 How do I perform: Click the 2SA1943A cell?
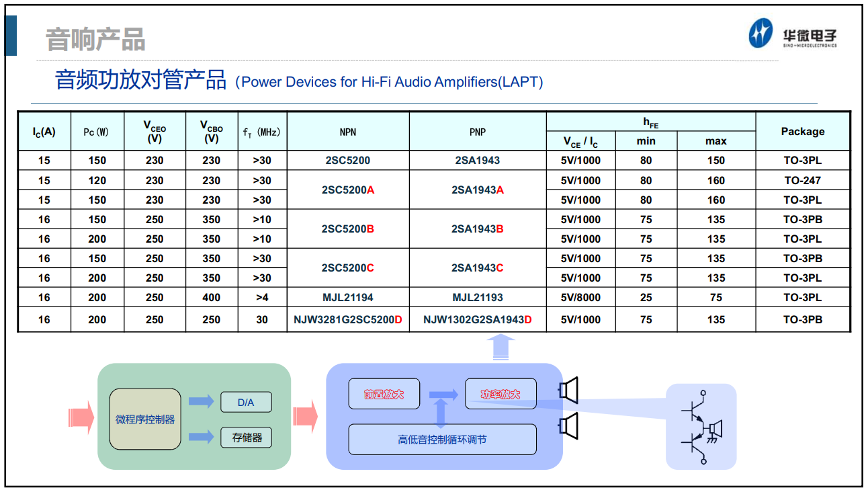[x=478, y=190]
